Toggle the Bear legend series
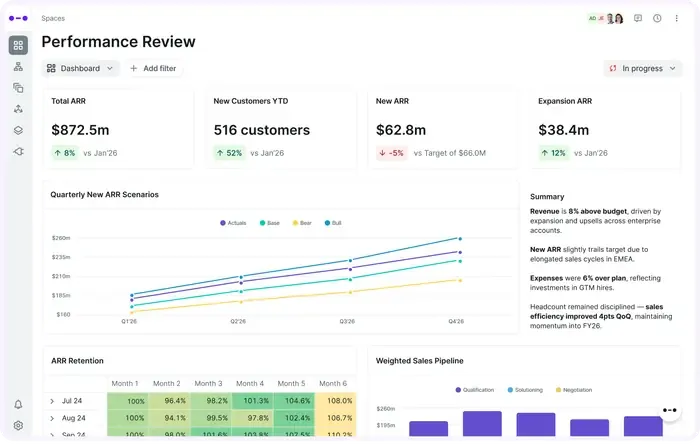The height and width of the screenshot is (444, 700). (302, 223)
